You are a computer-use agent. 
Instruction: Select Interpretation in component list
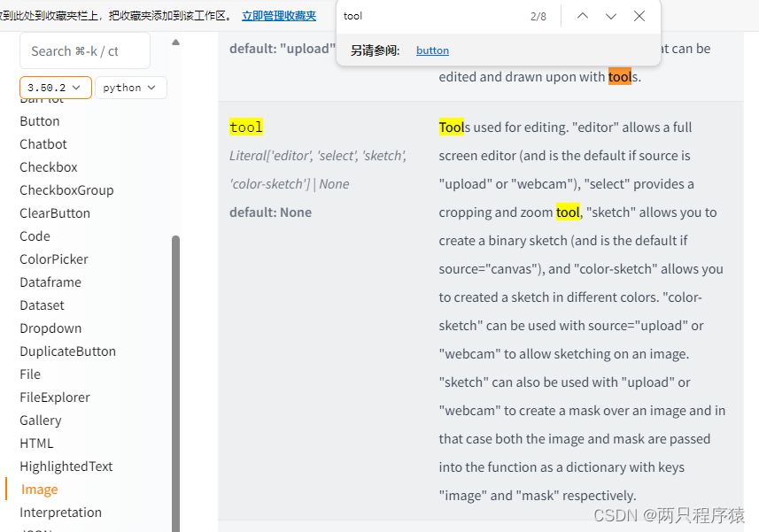[x=60, y=513]
